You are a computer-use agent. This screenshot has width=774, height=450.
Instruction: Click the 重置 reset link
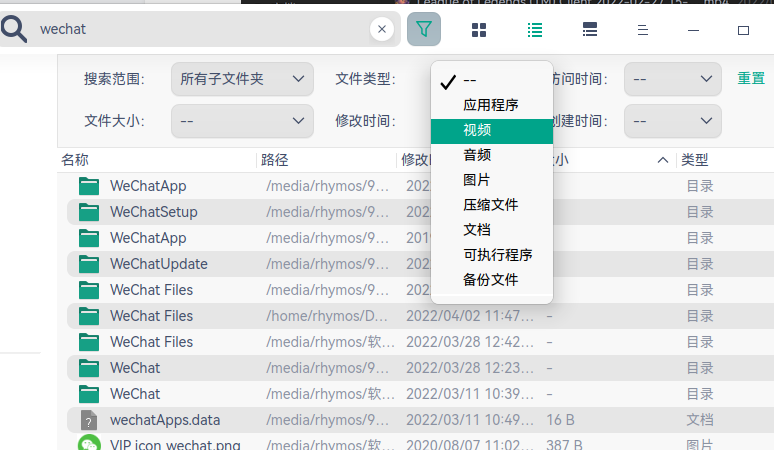pos(751,78)
